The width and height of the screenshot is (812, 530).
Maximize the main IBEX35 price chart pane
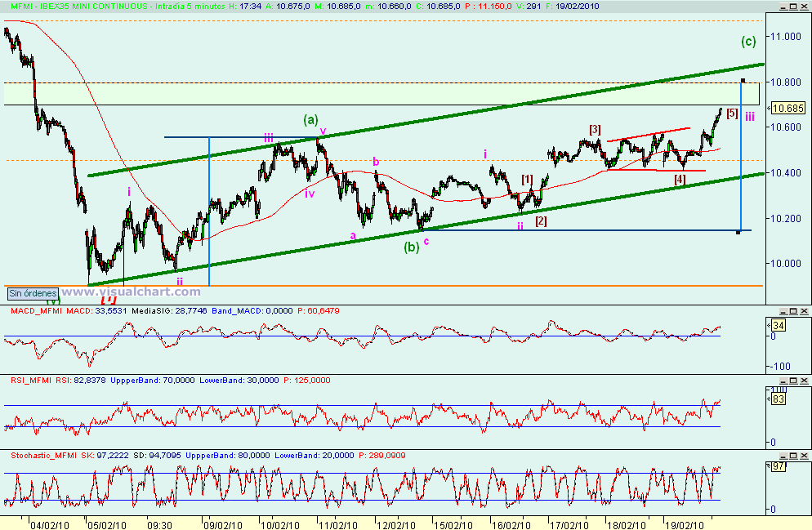pyautogui.click(x=794, y=7)
